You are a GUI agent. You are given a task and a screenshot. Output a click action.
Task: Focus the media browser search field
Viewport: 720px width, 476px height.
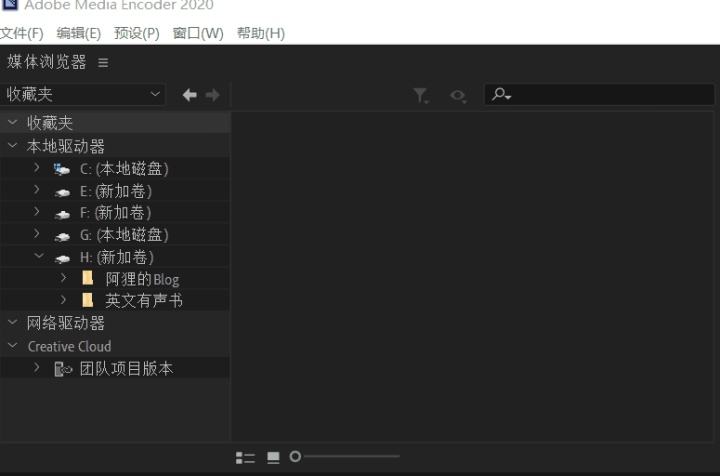click(x=599, y=95)
